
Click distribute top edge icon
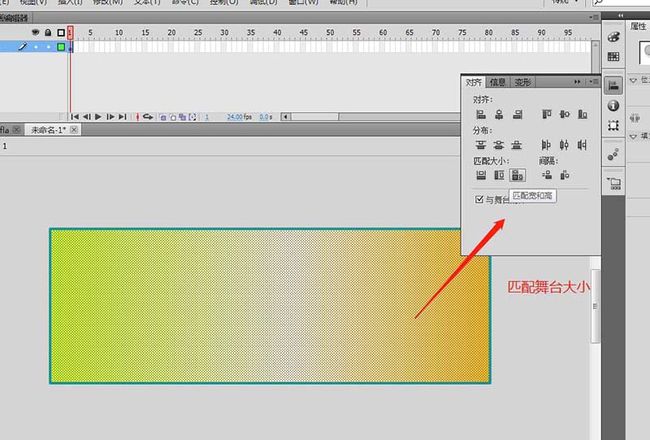(x=481, y=145)
